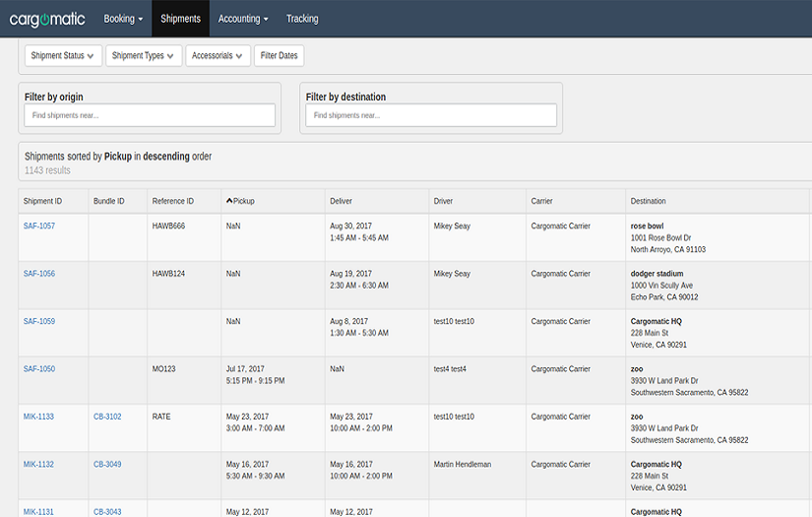Open bundle CB-3043
The image size is (812, 517).
pyautogui.click(x=107, y=512)
